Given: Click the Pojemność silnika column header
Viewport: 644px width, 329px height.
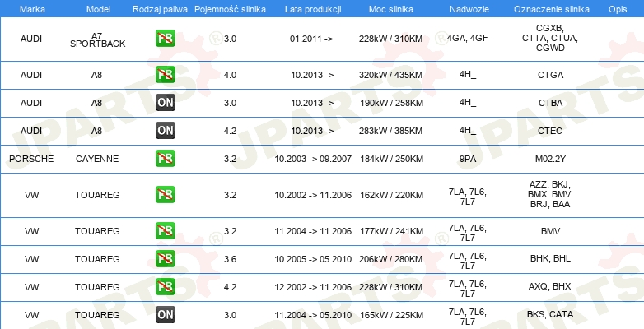Looking at the screenshot, I should 230,9.
